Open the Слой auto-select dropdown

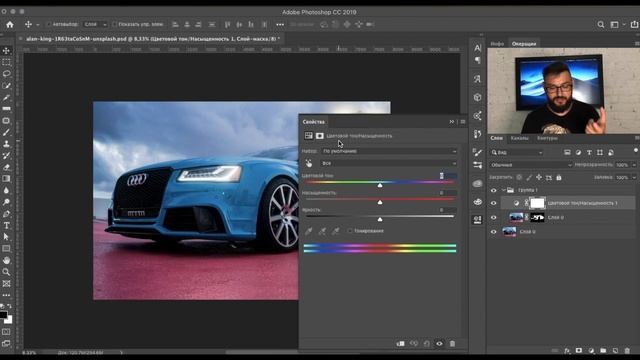tap(95, 24)
